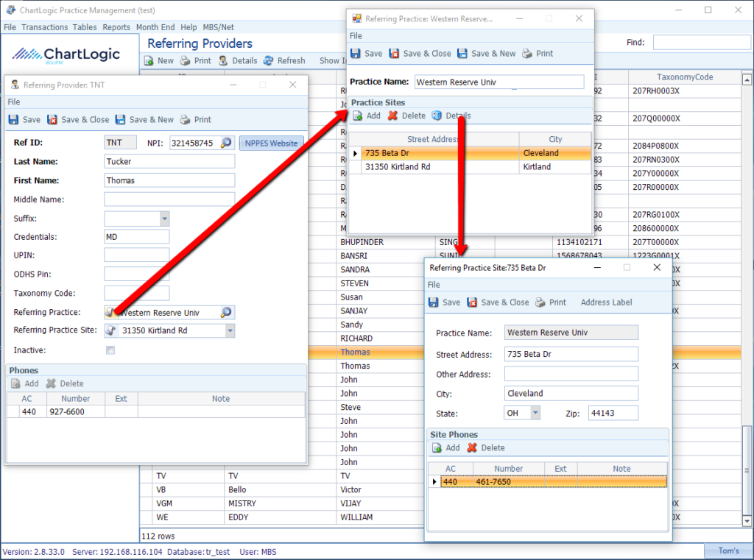
Task: Click the Middle Name input field
Action: click(169, 199)
